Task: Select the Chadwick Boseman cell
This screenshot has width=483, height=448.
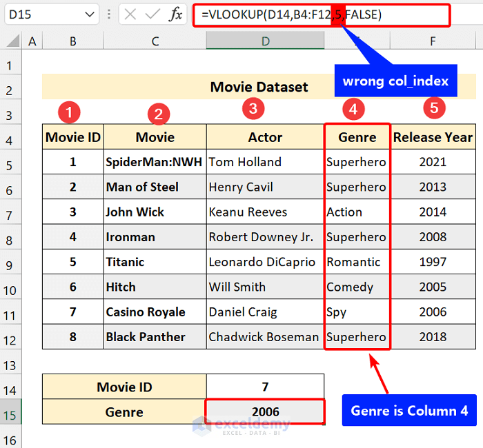Action: 265,336
